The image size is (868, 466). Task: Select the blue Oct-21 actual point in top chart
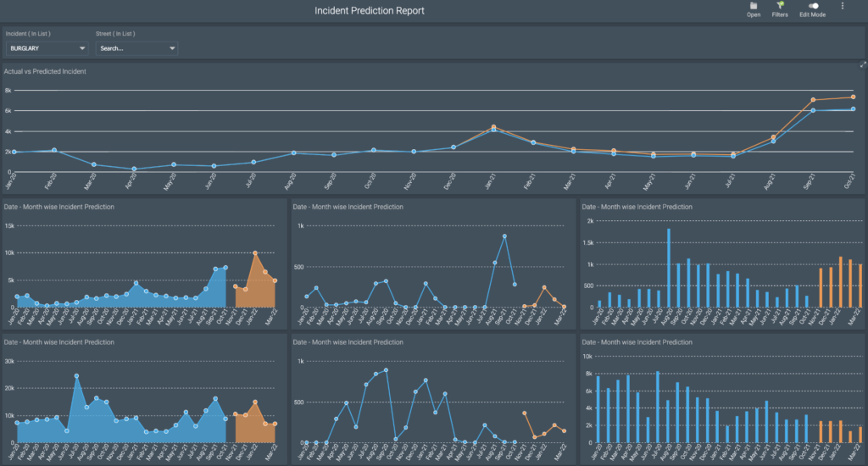(x=853, y=109)
